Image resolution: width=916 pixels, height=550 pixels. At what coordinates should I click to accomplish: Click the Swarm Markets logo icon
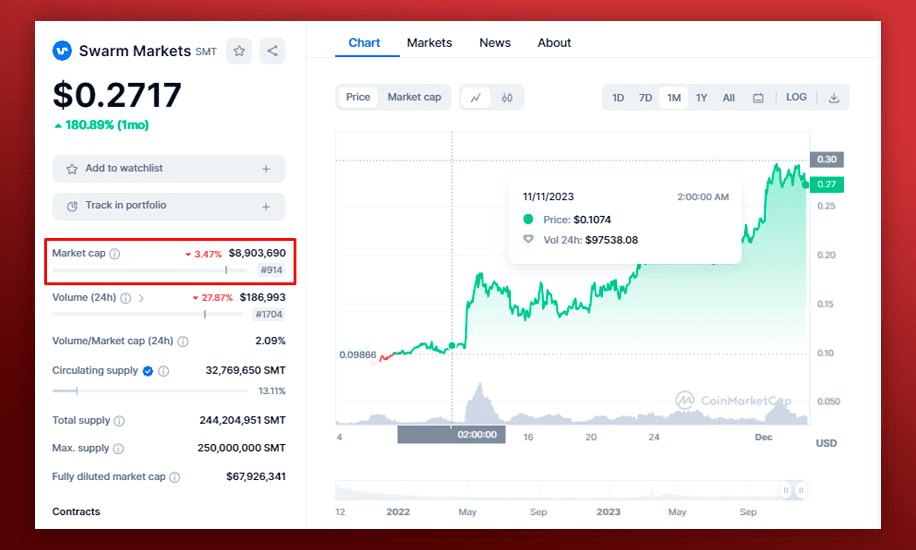point(62,51)
